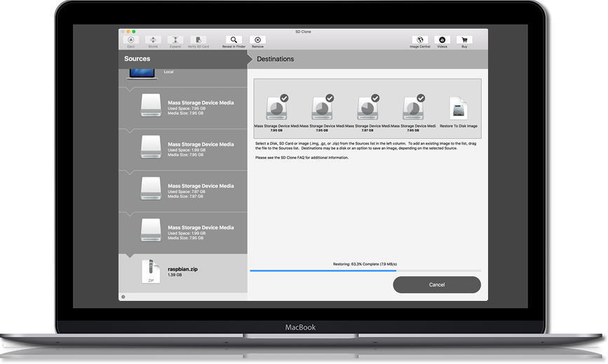Click the Expand toolbar icon

point(175,41)
